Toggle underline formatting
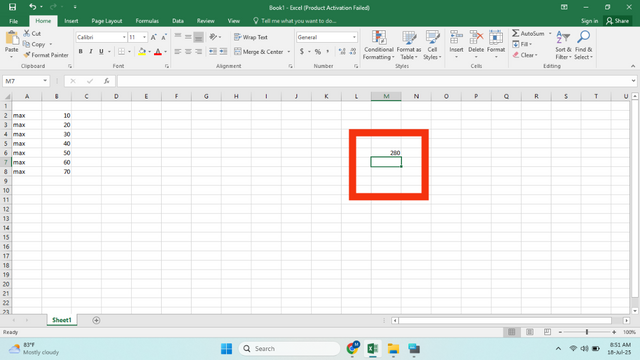Viewport: 640px width, 360px height. tap(101, 51)
